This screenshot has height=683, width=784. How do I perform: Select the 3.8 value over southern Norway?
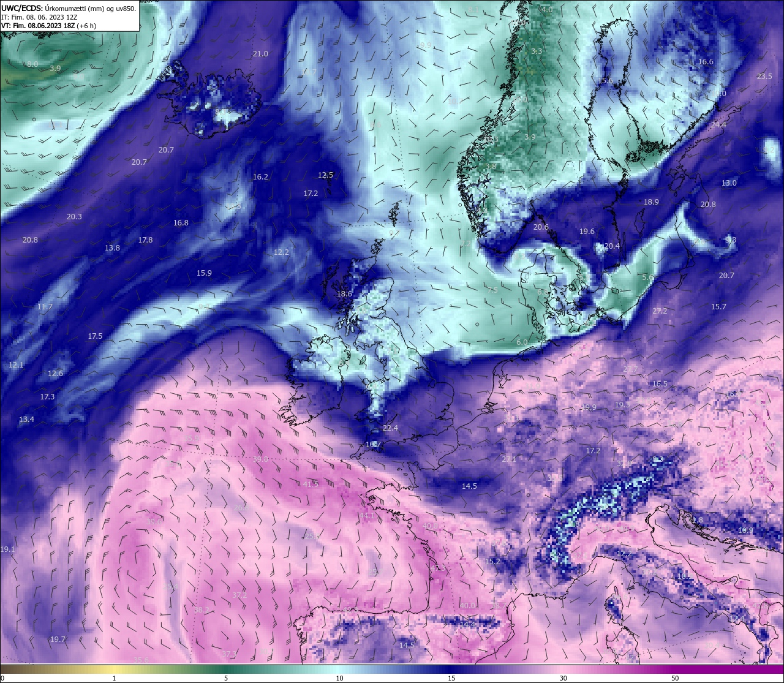coord(491,167)
